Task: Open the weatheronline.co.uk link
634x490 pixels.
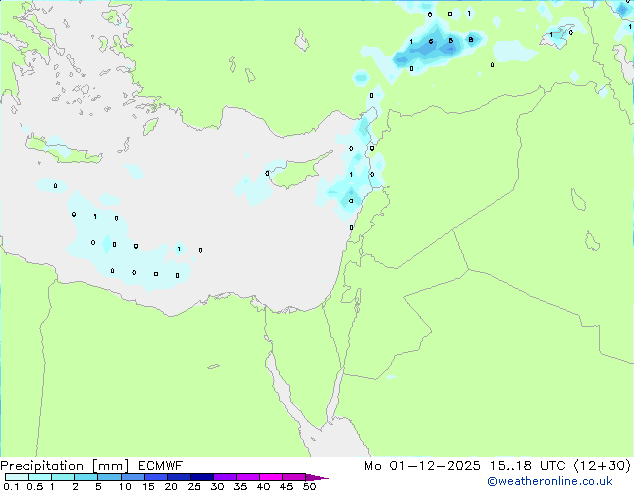Action: coord(549,481)
